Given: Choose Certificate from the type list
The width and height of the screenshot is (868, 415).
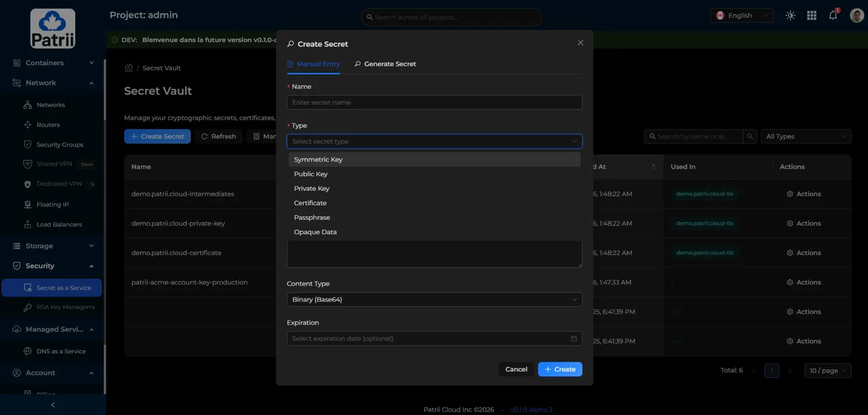Looking at the screenshot, I should (x=434, y=203).
